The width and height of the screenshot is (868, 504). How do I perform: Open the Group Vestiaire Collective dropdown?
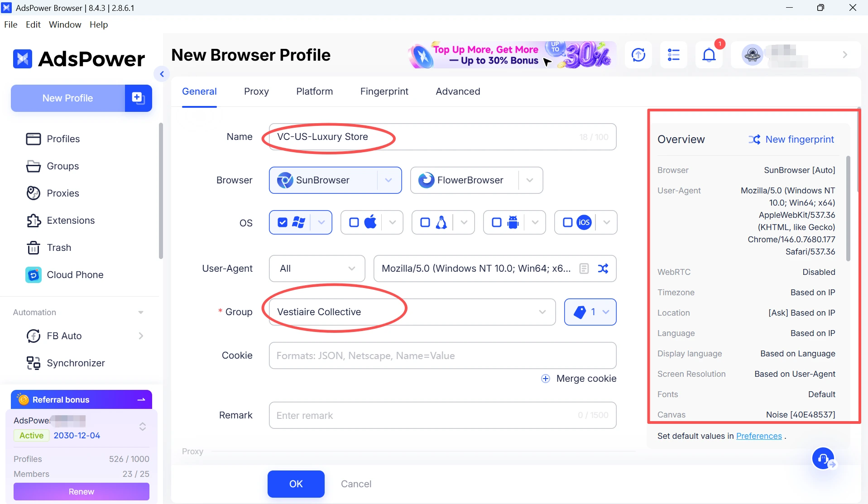point(412,312)
